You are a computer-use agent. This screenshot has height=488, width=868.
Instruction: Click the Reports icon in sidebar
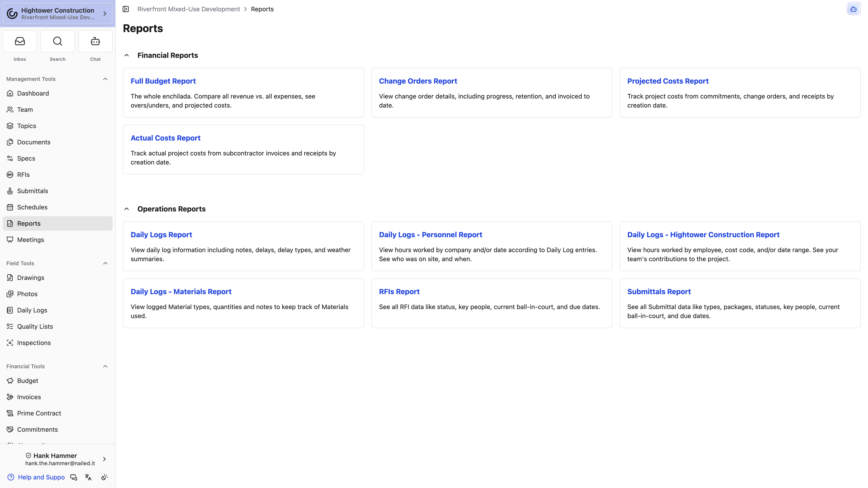(10, 224)
